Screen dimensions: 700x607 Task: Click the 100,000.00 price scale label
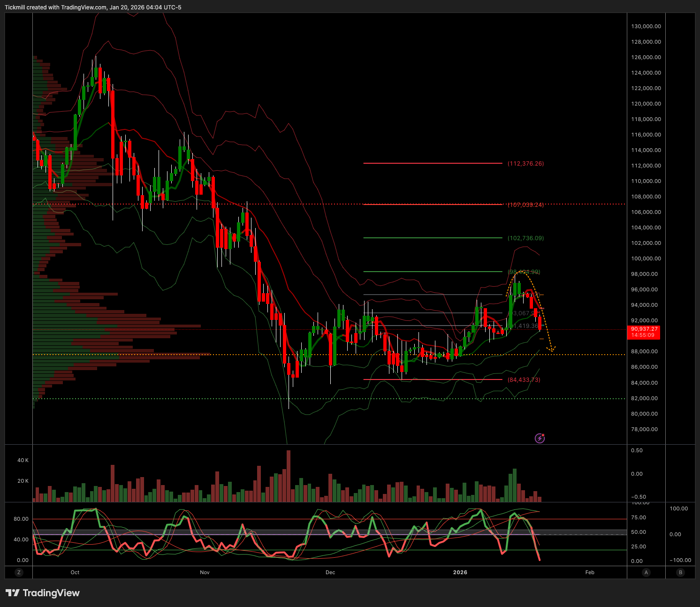[646, 258]
